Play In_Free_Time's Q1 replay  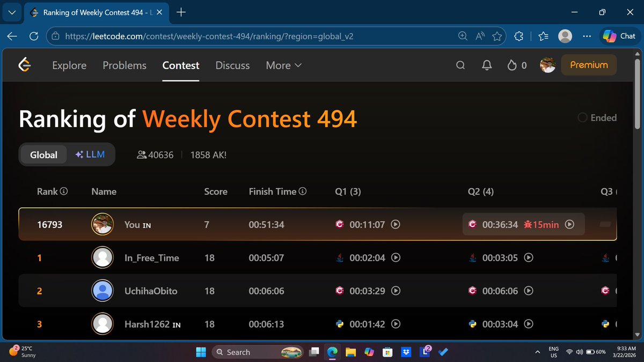(x=396, y=258)
